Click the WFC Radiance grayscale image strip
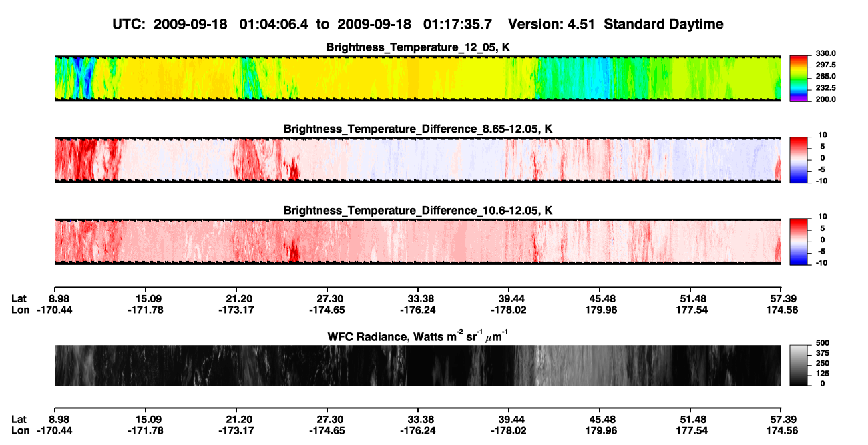This screenshot has height=445, width=868. pyautogui.click(x=417, y=365)
